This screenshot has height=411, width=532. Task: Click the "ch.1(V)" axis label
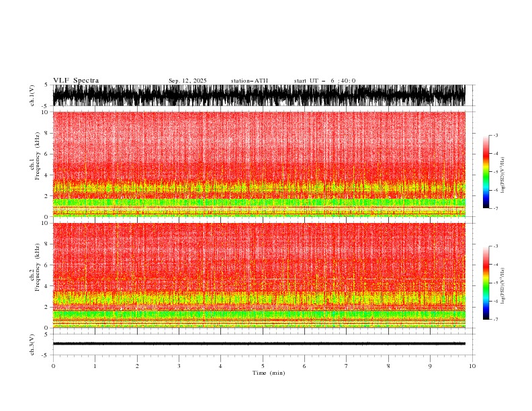(32, 95)
